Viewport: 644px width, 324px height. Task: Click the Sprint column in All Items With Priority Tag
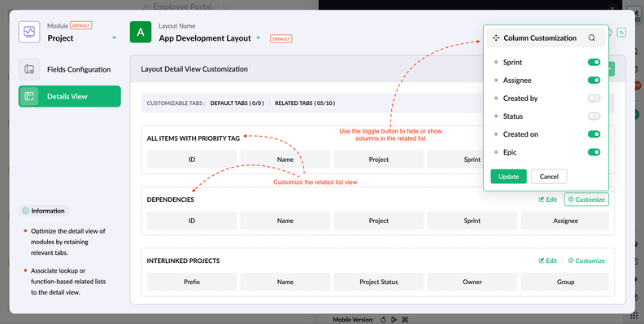pyautogui.click(x=456, y=160)
